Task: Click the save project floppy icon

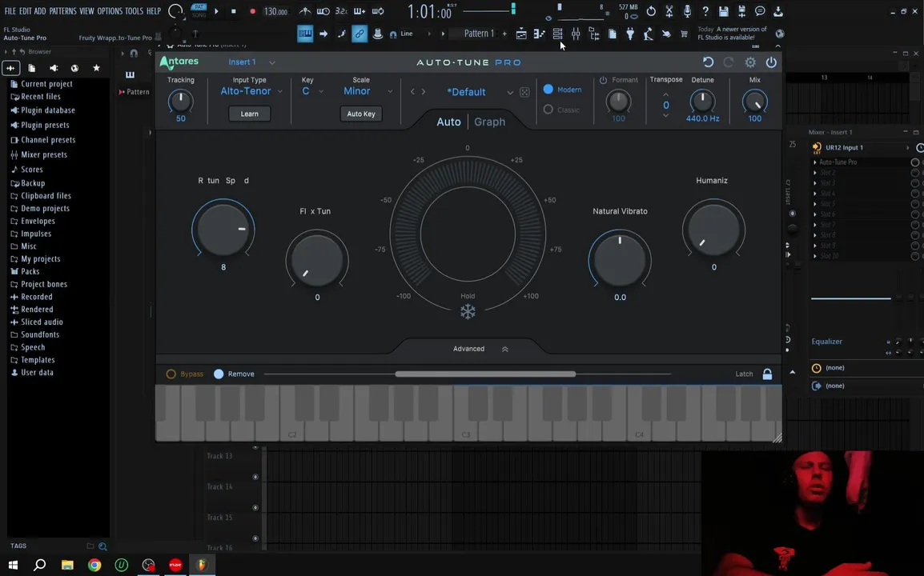Action: 723,11
